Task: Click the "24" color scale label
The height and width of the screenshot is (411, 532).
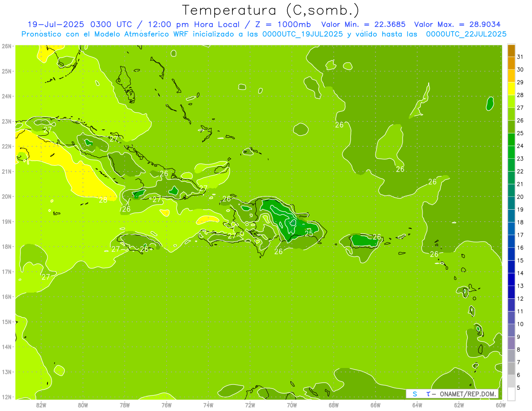Action: click(x=520, y=146)
